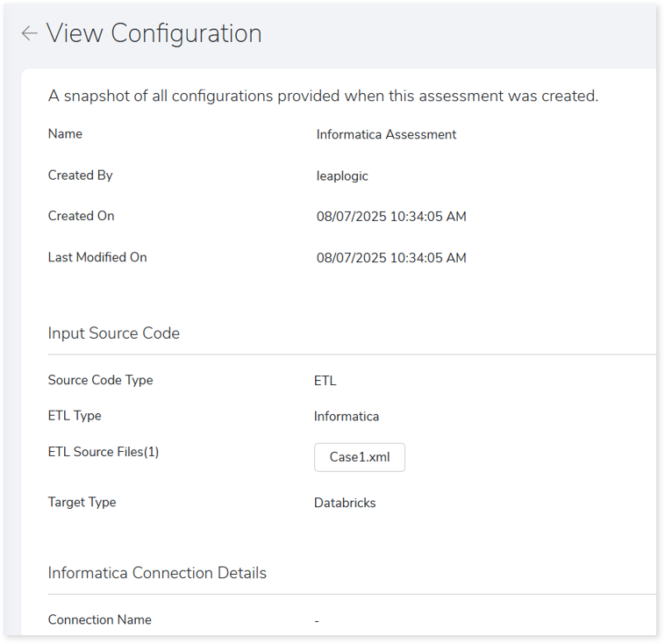Click the snapshot description sentence
The image size is (665, 644).
[323, 96]
